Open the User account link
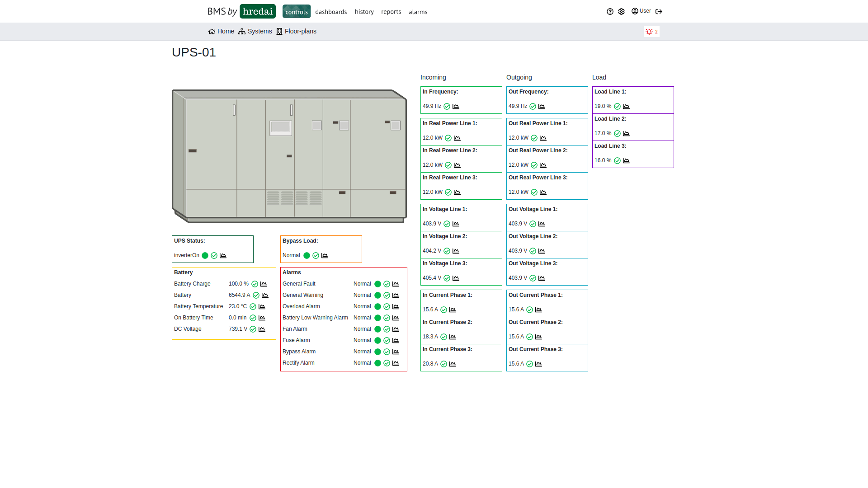 [641, 11]
